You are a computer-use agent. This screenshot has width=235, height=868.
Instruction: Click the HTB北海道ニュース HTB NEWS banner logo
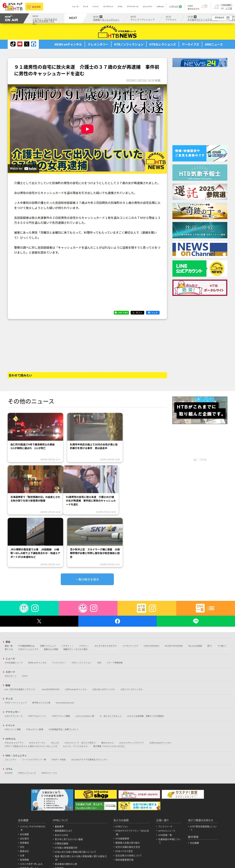coord(118,32)
